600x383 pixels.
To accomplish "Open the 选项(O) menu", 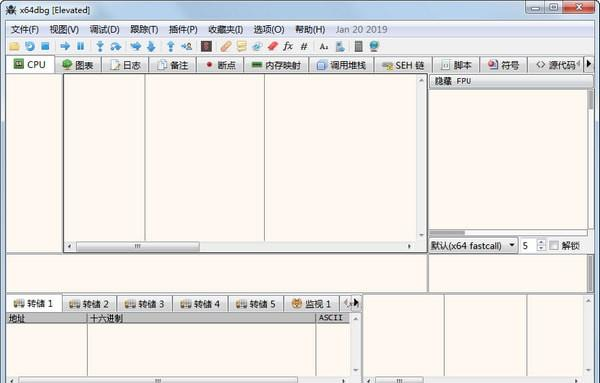I will pos(269,29).
